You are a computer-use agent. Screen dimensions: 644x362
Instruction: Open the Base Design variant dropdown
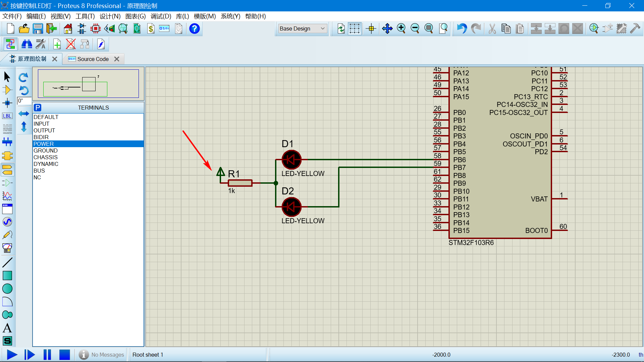pyautogui.click(x=303, y=28)
